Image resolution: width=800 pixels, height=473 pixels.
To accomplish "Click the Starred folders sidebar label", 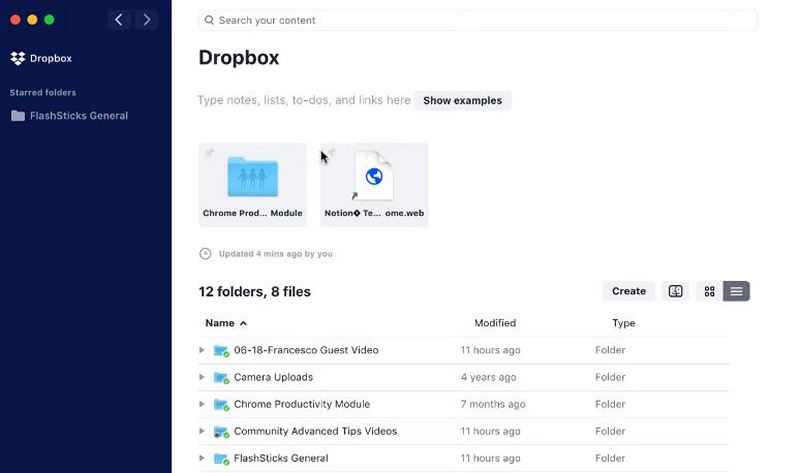I will point(43,92).
